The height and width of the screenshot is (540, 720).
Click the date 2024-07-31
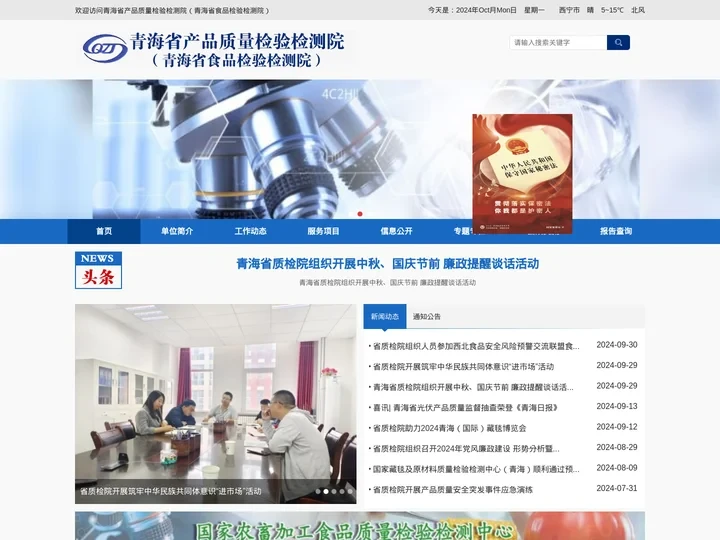click(617, 488)
